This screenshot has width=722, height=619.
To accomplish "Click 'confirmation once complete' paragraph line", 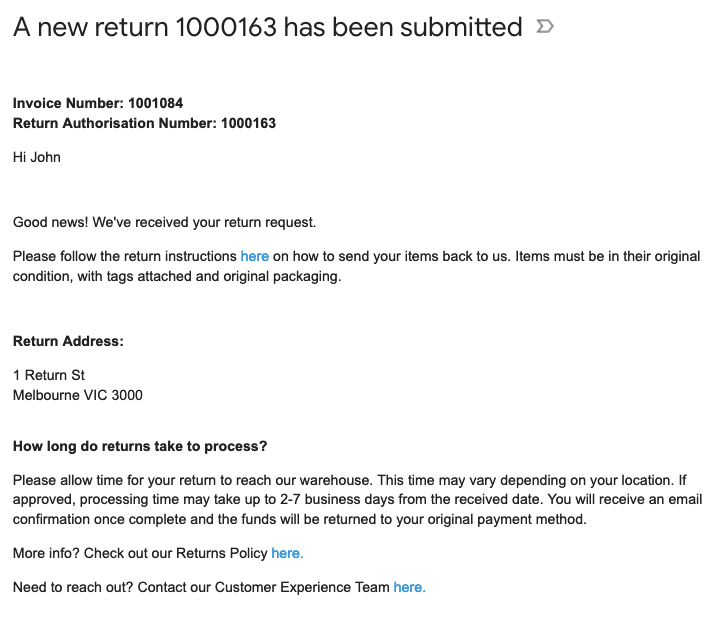I will coord(300,520).
